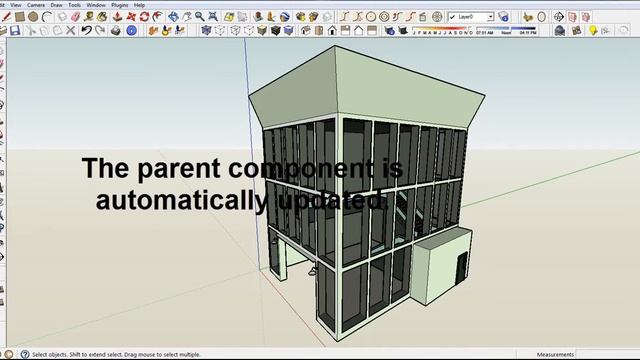
Task: Activate the Move tool
Action: click(x=131, y=17)
